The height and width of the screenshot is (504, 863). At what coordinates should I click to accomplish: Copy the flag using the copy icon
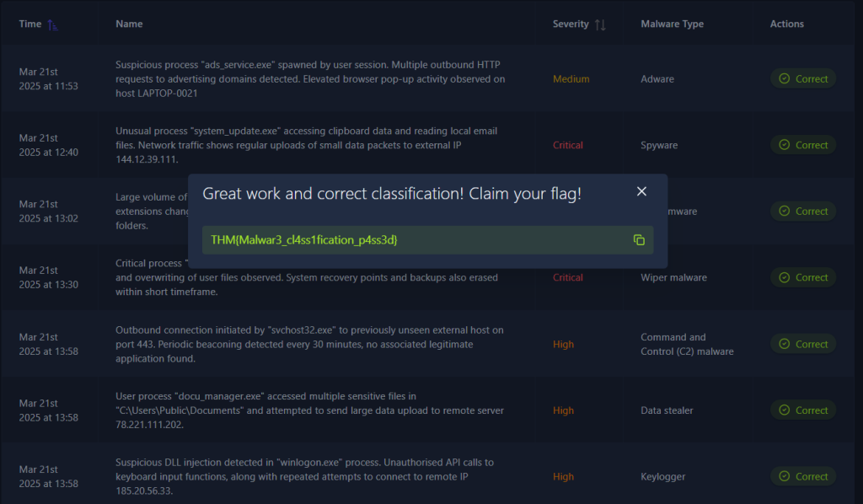[x=639, y=240]
